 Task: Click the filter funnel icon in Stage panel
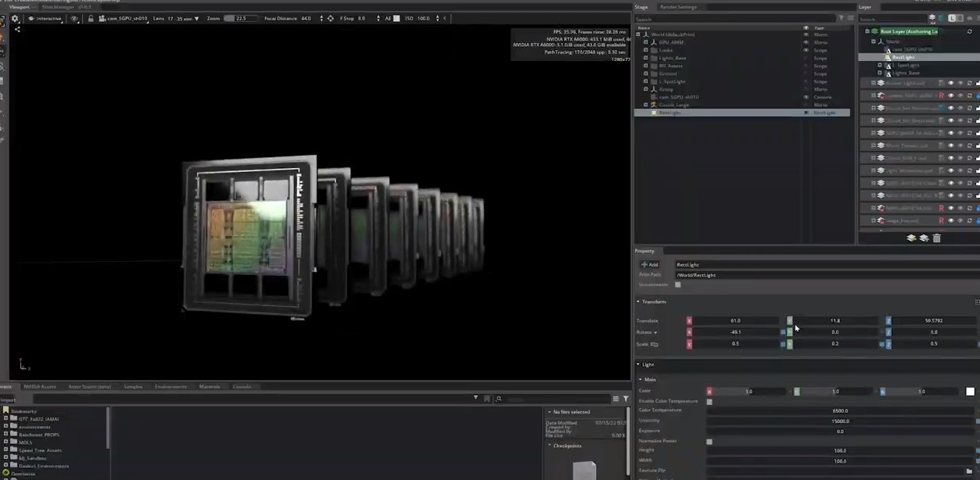[842, 19]
